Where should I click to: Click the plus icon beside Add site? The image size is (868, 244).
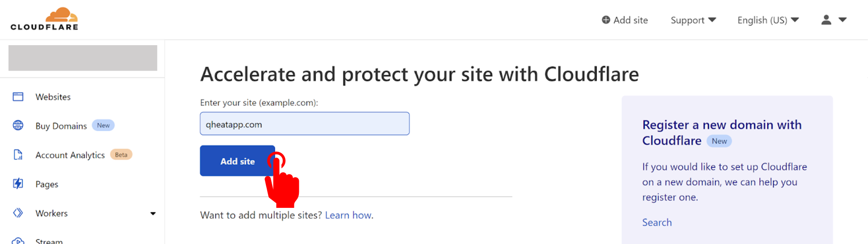(606, 20)
